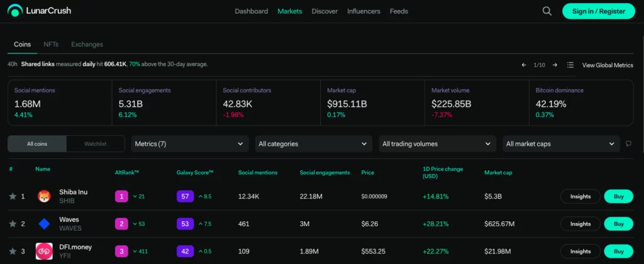
Task: Click the Market cap $915.11B card
Action: (373, 102)
